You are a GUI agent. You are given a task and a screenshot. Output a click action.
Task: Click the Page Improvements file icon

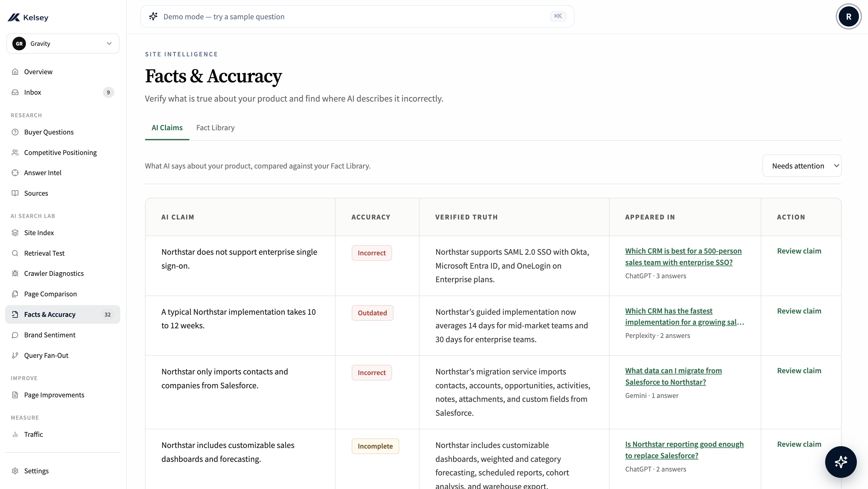(x=15, y=395)
